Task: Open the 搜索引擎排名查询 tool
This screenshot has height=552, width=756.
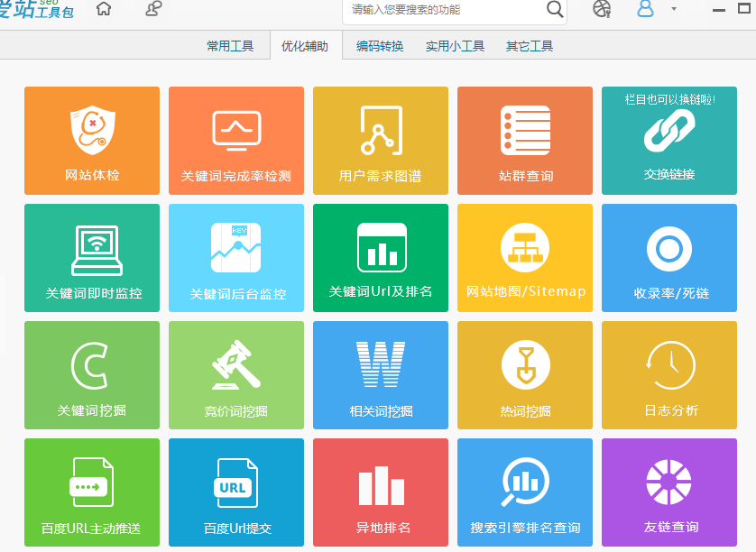Action: pos(524,492)
